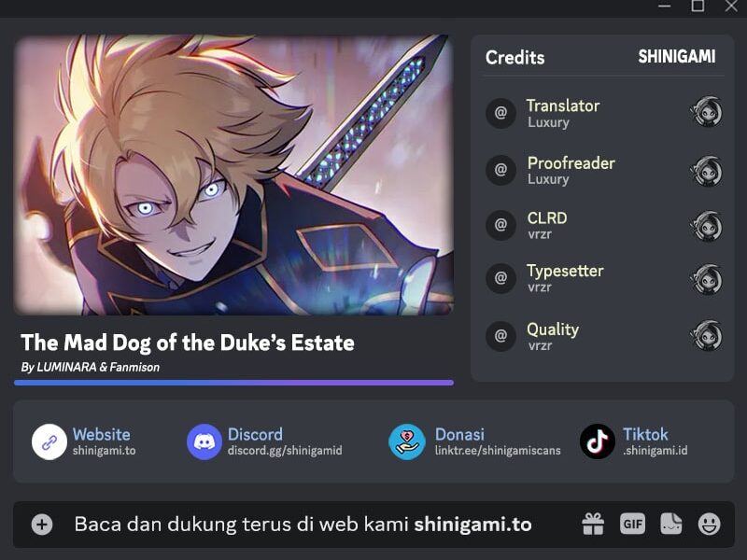This screenshot has width=747, height=560.
Task: Click the Discord logo icon
Action: 204,441
